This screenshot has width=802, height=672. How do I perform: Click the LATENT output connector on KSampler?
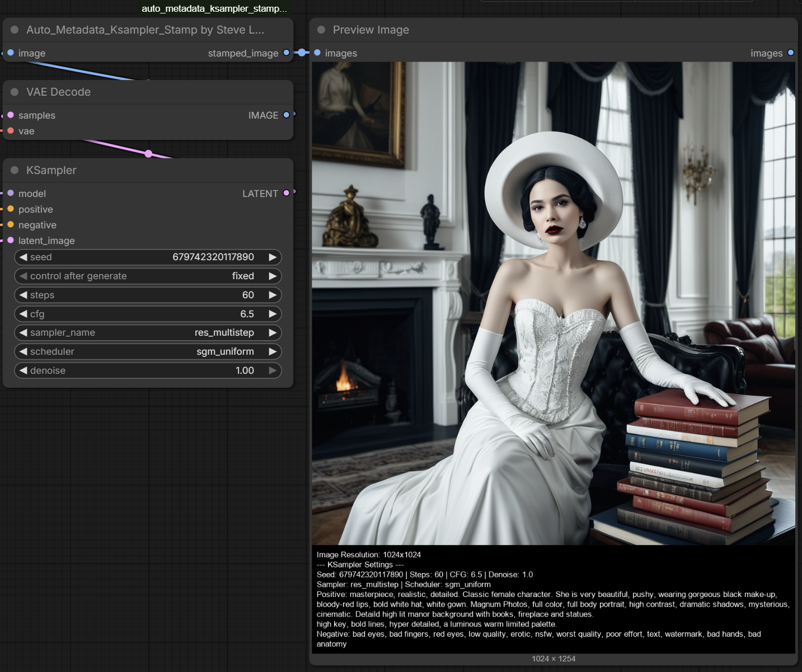pyautogui.click(x=287, y=193)
